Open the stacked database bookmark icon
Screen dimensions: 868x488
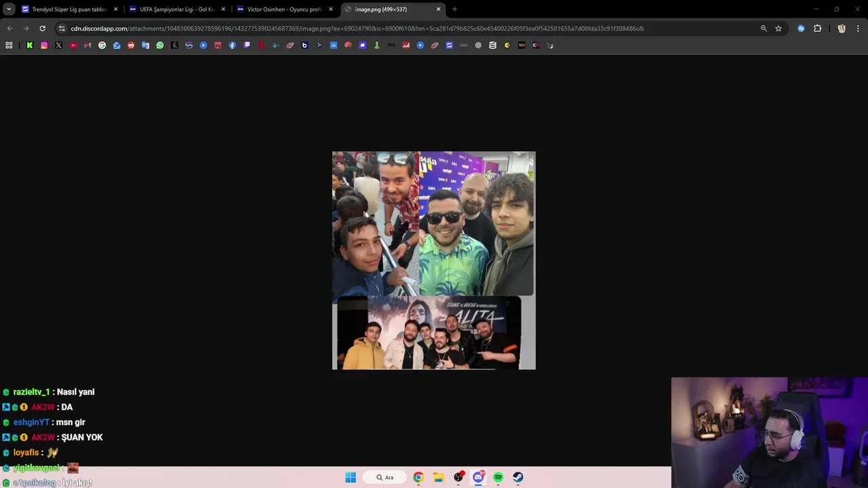click(x=492, y=45)
